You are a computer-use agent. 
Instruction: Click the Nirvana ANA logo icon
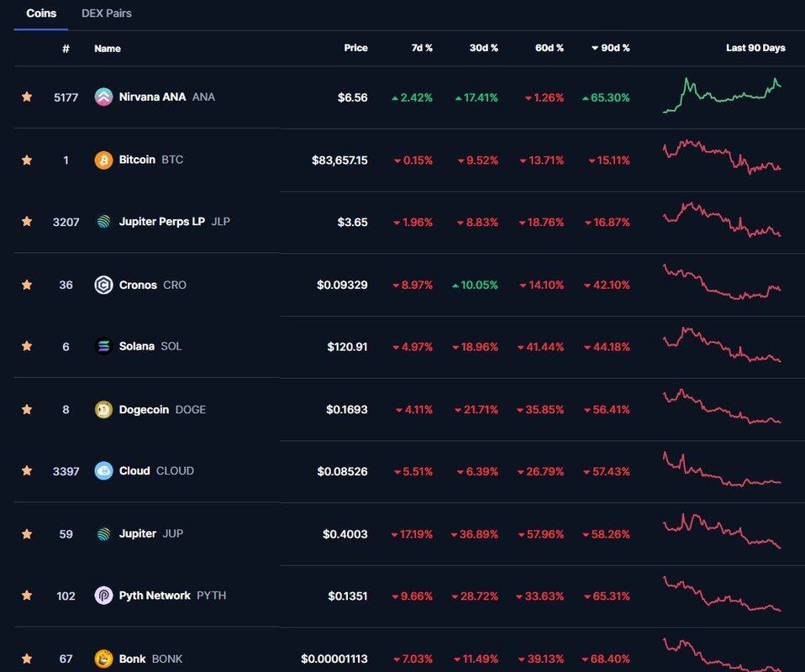coord(103,97)
